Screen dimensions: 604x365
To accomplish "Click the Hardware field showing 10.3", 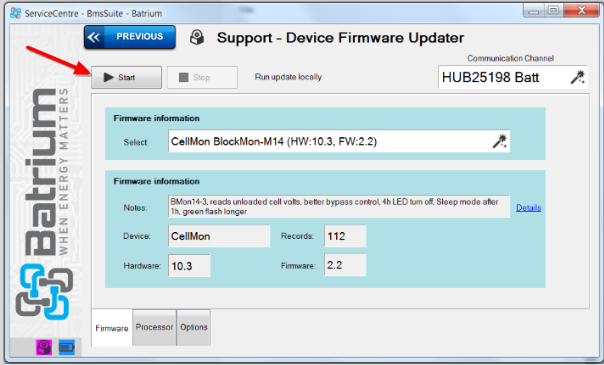I will [x=189, y=266].
